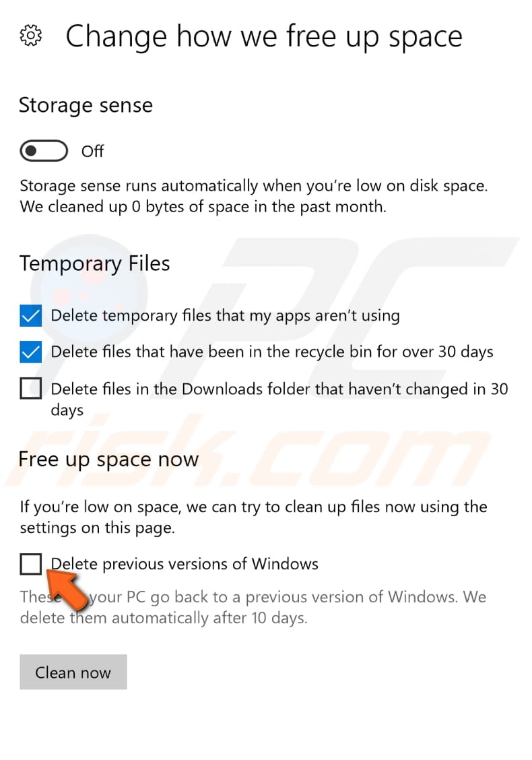Image resolution: width=532 pixels, height=760 pixels.
Task: Select the 'Off' label beside the toggle
Action: click(92, 151)
